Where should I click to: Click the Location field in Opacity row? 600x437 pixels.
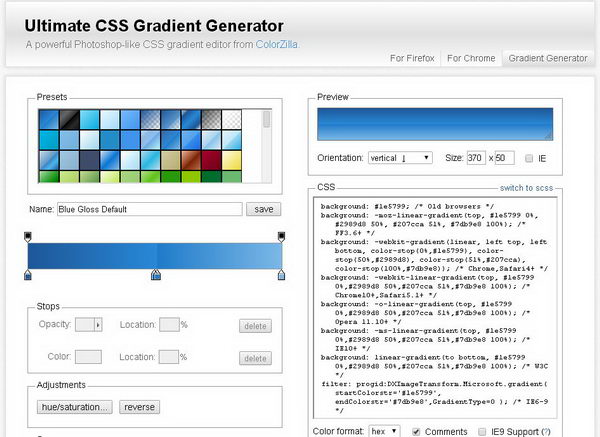click(x=169, y=324)
